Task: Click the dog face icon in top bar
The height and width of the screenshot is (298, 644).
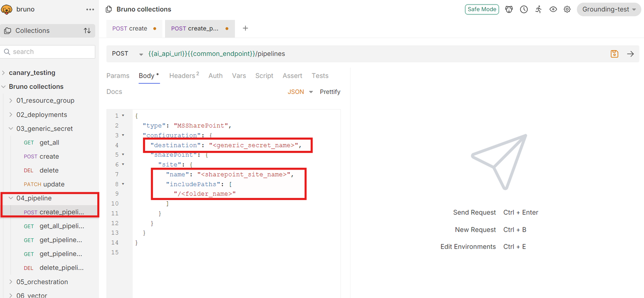Action: pyautogui.click(x=509, y=9)
